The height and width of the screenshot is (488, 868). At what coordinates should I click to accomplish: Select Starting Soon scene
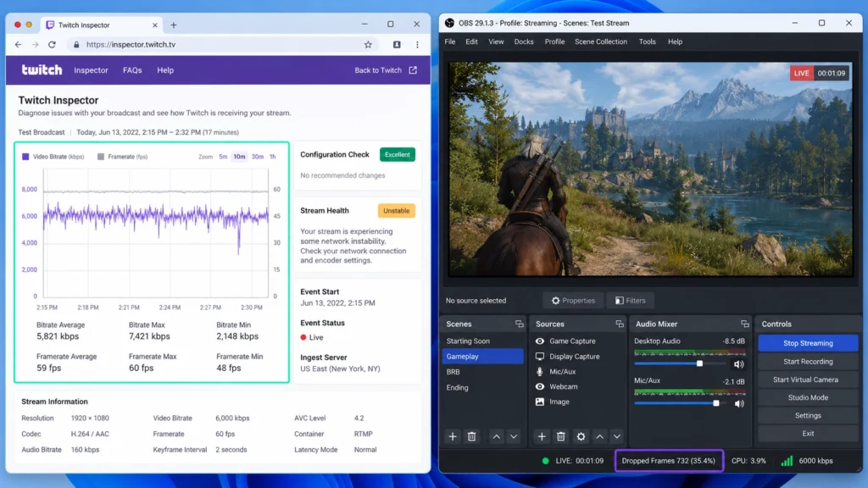(x=482, y=341)
